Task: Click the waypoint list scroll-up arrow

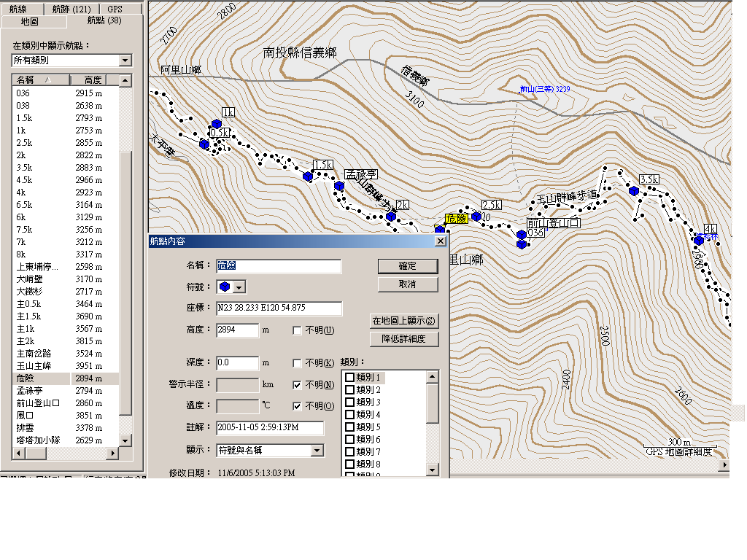Action: (125, 80)
